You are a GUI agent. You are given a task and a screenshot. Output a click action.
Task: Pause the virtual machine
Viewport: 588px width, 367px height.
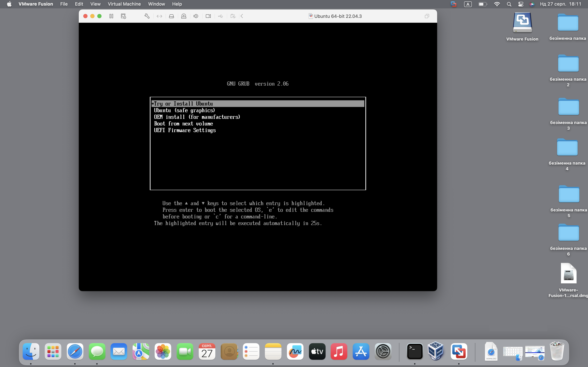click(x=111, y=16)
